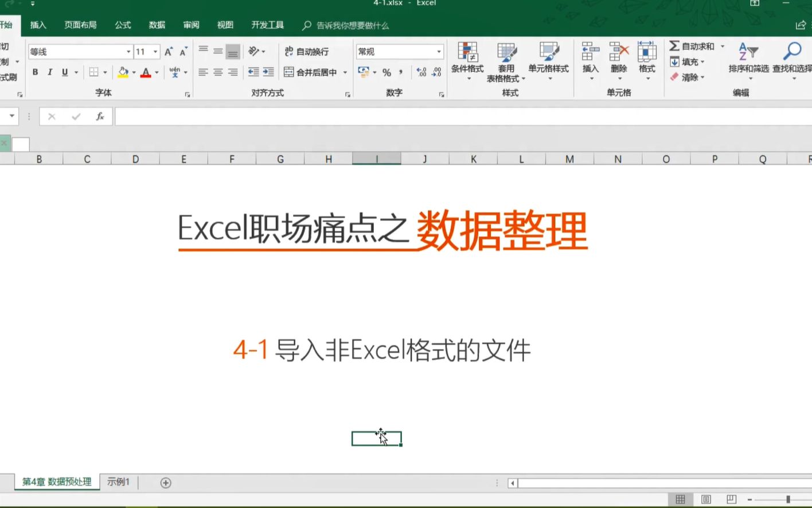Screen dimensions: 812x508
Task: Open the 视图 ribbon tab
Action: tap(225, 25)
